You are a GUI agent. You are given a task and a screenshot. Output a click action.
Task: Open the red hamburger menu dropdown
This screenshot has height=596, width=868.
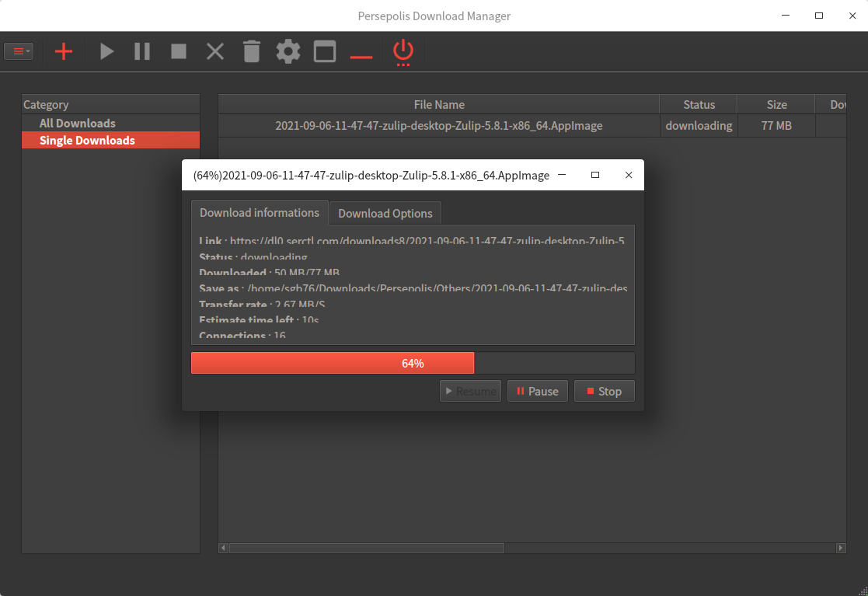pyautogui.click(x=19, y=51)
